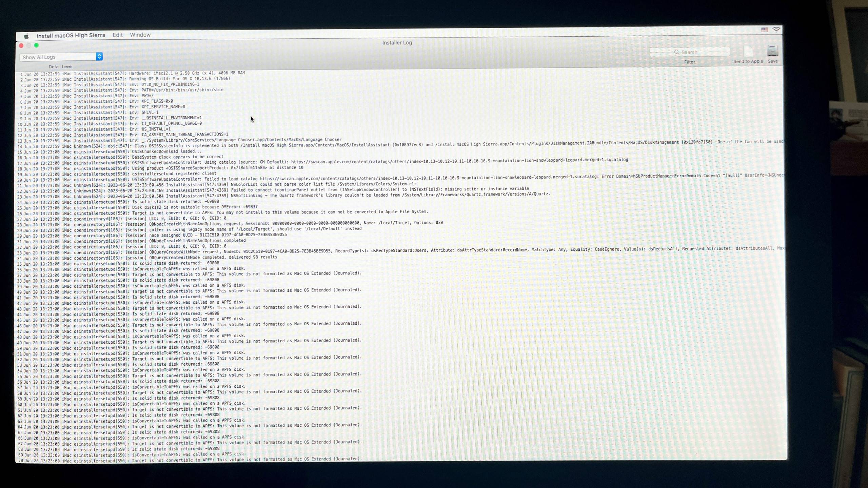Select log line 1 showing Hardware: iMac12,1
Image resolution: width=868 pixels, height=488 pixels.
132,74
